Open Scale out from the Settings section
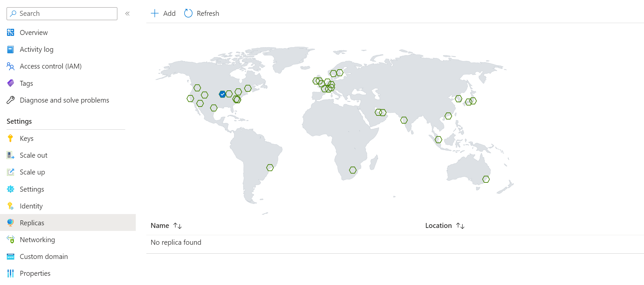The image size is (644, 285). coord(10,155)
